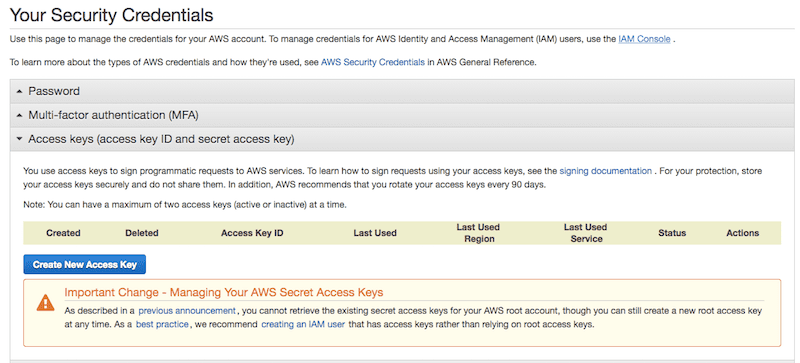
Task: Click the Status column header
Action: (672, 233)
